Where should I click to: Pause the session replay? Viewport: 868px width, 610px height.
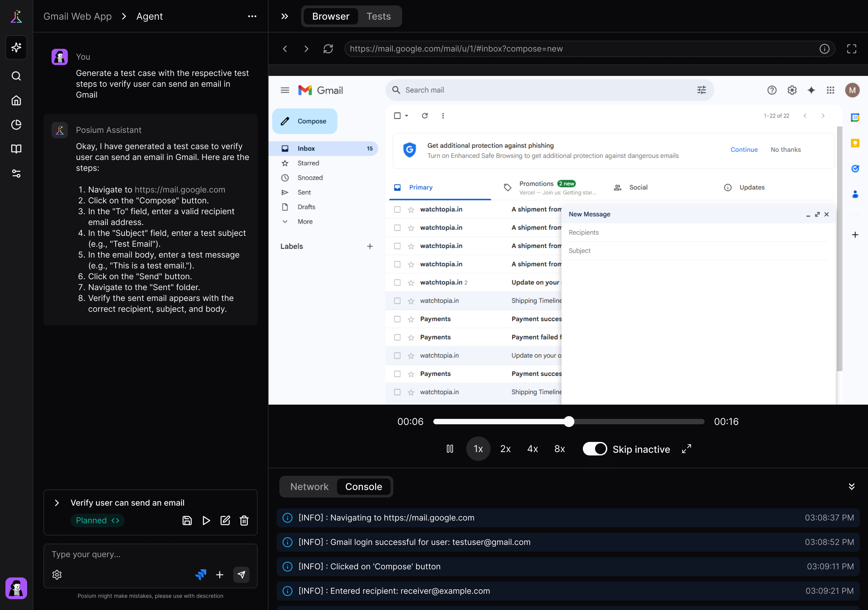coord(450,449)
